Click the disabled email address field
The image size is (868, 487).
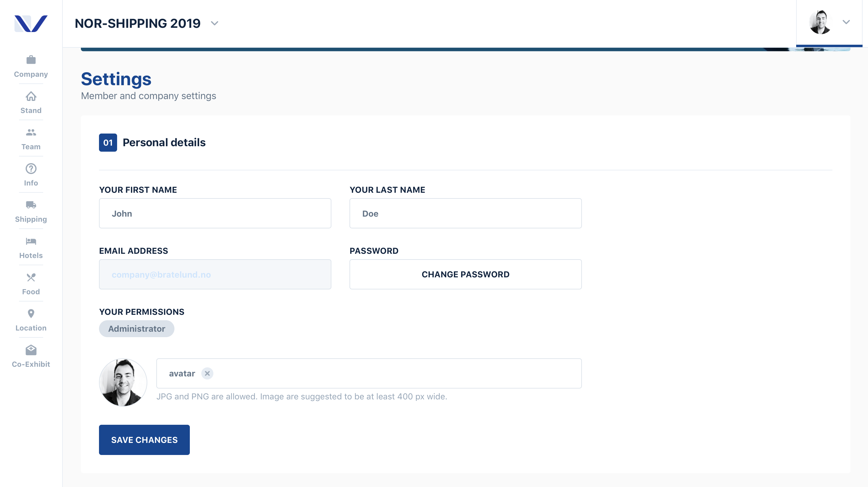coord(215,274)
